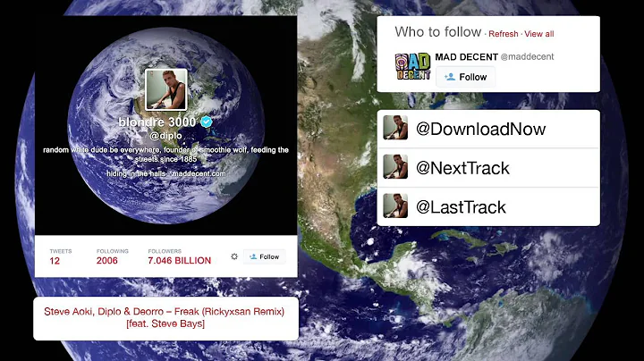Click the avatar next to @LastTrack
The height and width of the screenshot is (361, 644).
coord(395,206)
